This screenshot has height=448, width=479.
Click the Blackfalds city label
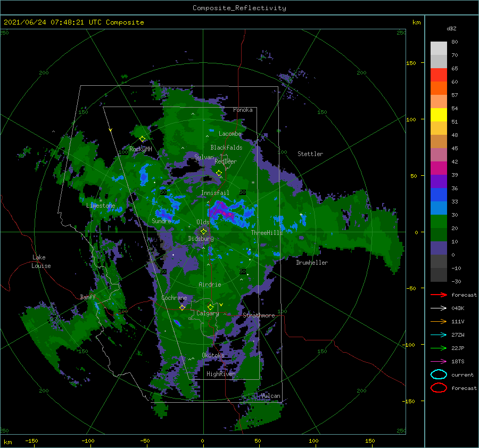tap(226, 148)
